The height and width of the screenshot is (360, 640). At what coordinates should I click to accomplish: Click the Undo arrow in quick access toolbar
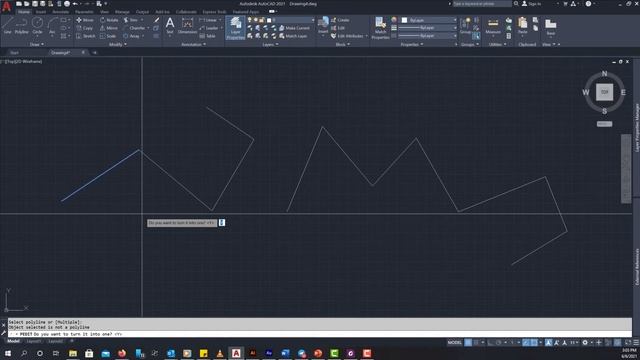click(75, 4)
